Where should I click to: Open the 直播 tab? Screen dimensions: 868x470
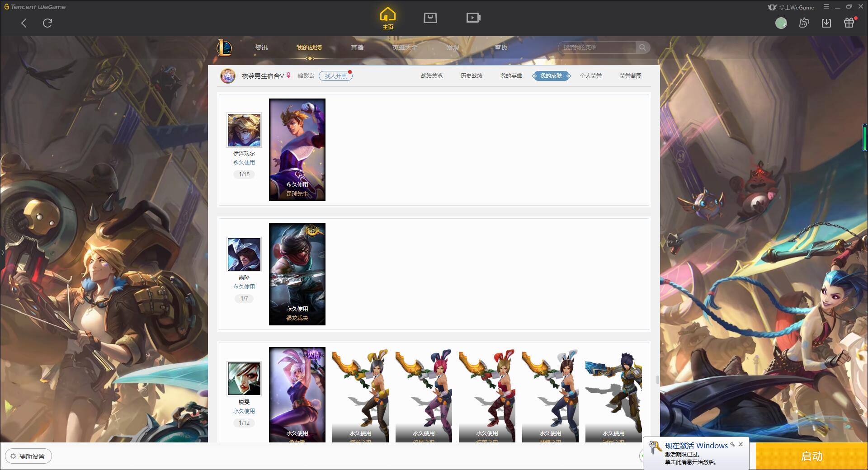[x=357, y=47]
